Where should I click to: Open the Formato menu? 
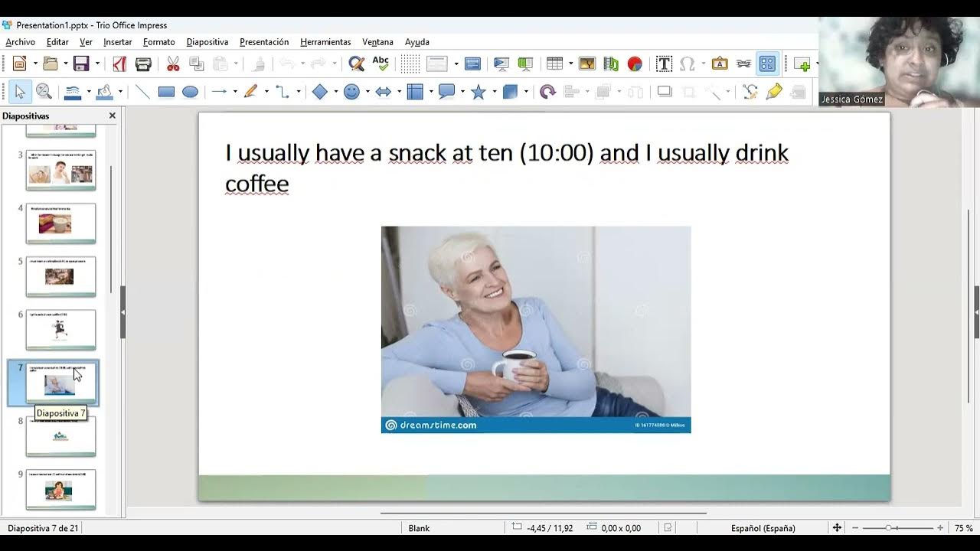(x=159, y=42)
